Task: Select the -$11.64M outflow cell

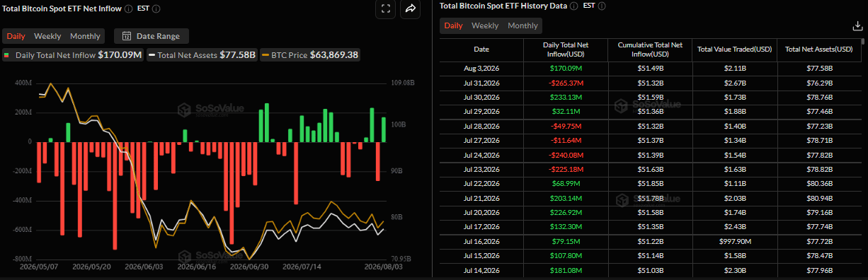Action: (x=565, y=140)
